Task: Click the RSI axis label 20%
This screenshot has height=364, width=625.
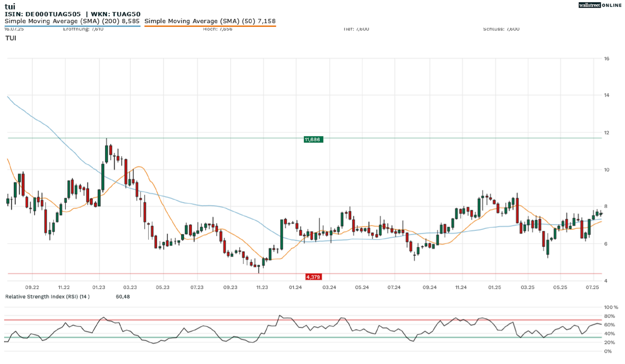Action: [x=610, y=343]
